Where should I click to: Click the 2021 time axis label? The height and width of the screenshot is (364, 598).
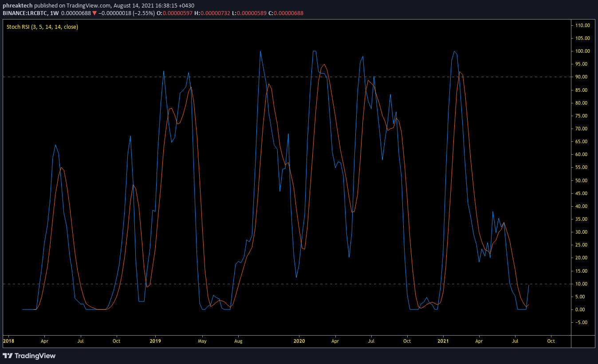444,341
